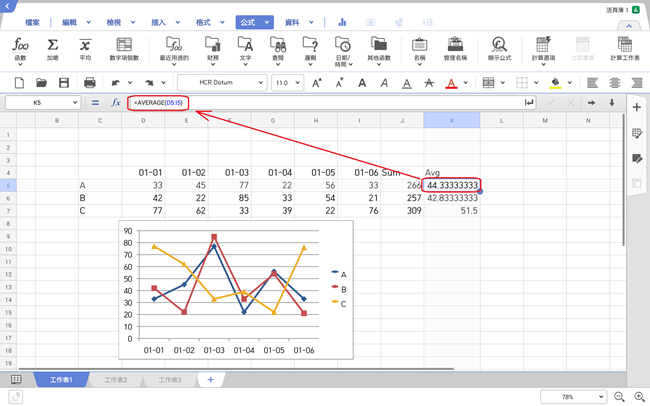Toggle strikethrough text formatting
The image size is (650, 406).
coord(429,83)
